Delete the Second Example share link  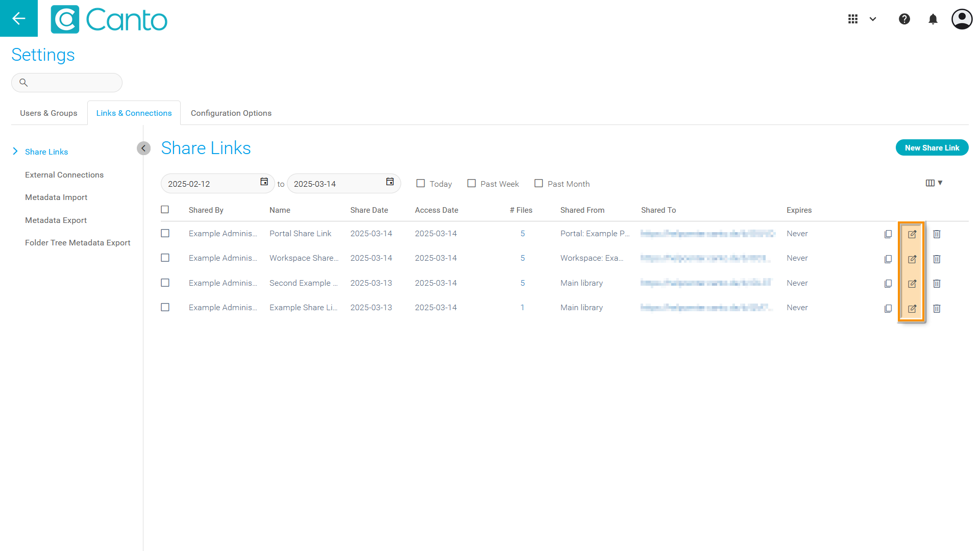pyautogui.click(x=937, y=284)
